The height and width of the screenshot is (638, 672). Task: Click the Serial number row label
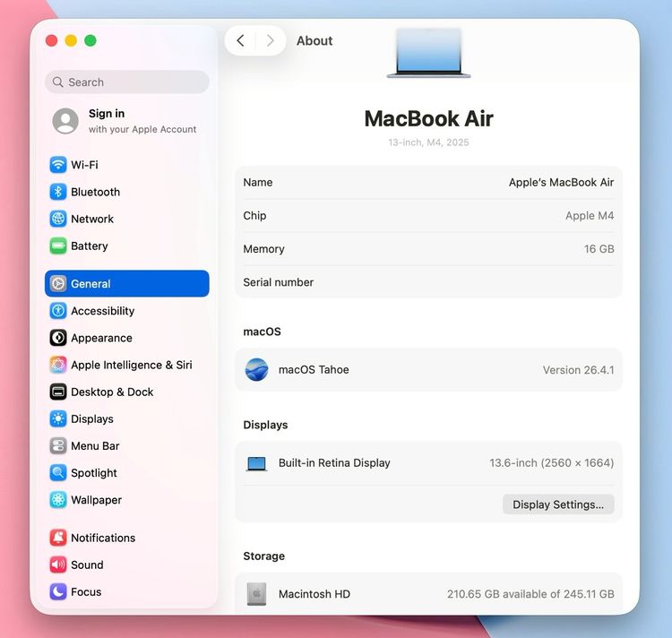click(x=278, y=282)
